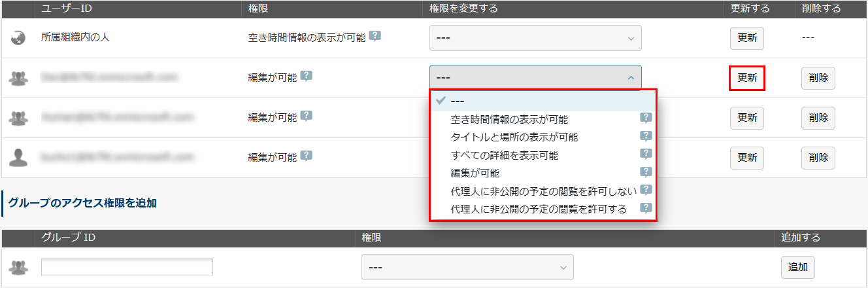The width and height of the screenshot is (868, 288).
Task: Click the ユーザーID column header
Action: coord(68,9)
